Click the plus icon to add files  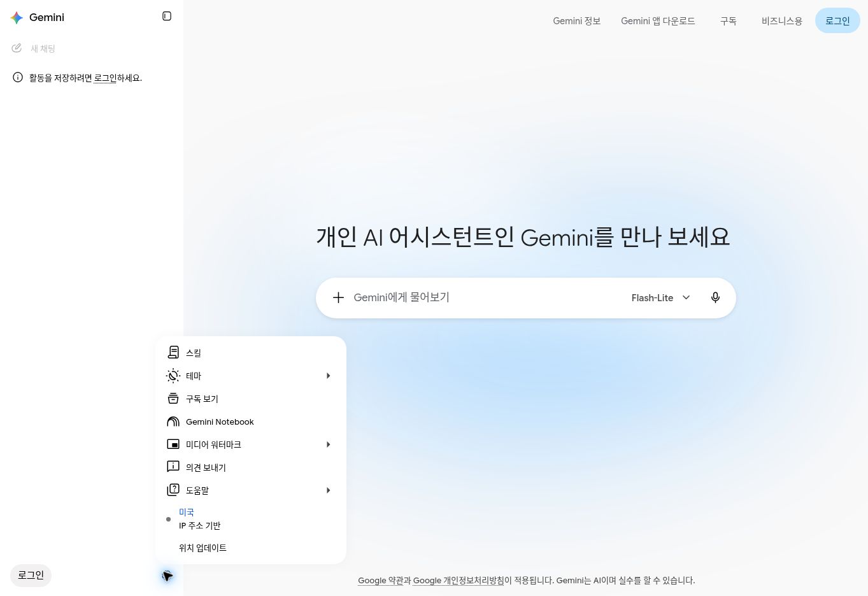[339, 297]
